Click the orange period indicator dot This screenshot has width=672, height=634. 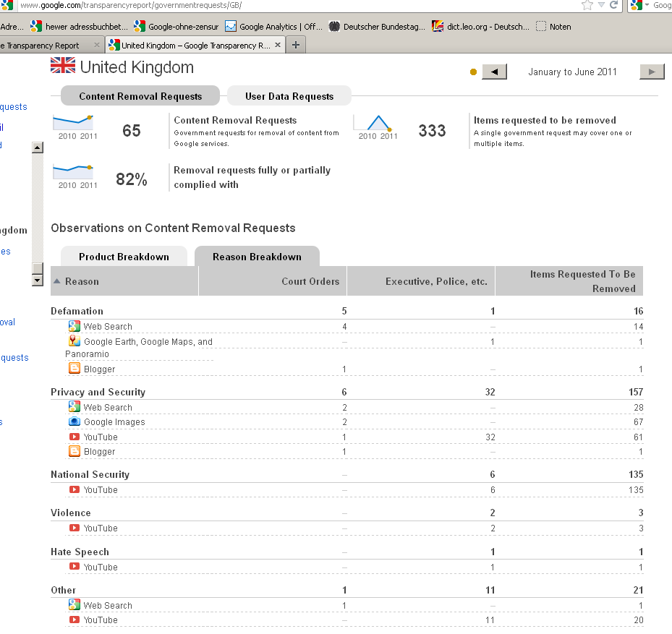473,72
